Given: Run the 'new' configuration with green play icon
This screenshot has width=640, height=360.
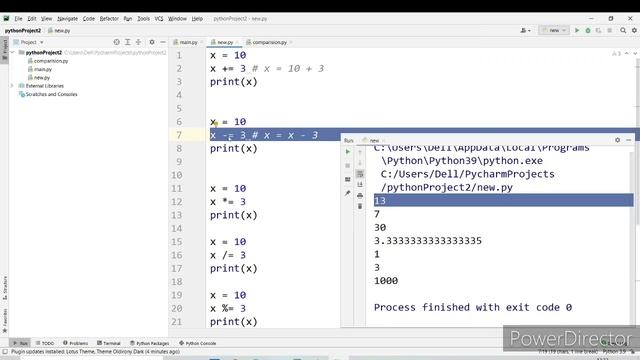Looking at the screenshot, I should coord(577,30).
